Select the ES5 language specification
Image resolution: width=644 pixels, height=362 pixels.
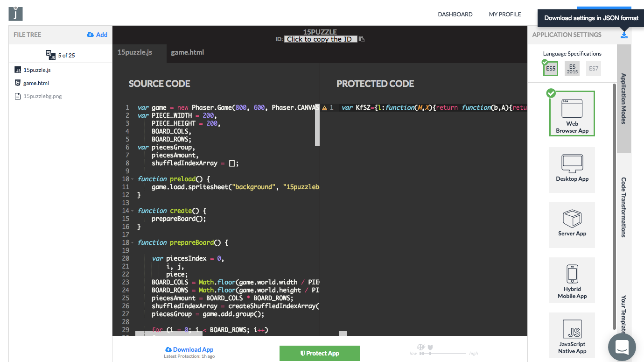coord(551,69)
